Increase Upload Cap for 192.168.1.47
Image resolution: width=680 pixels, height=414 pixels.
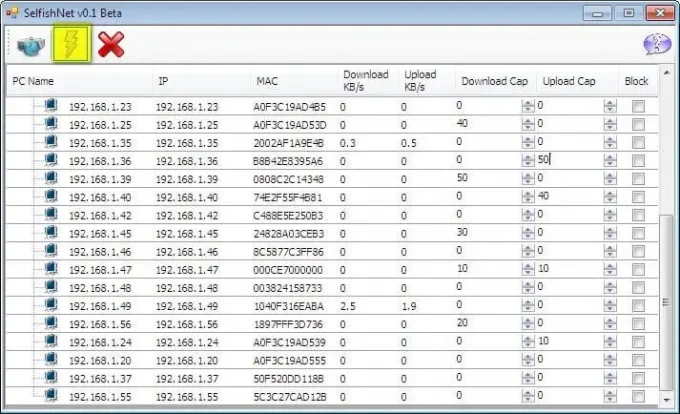[x=610, y=265]
